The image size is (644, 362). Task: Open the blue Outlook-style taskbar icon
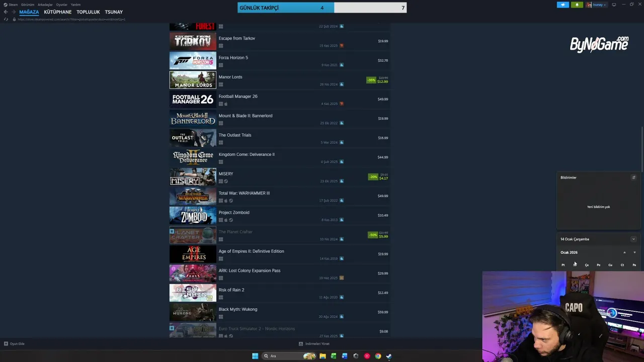click(x=345, y=356)
